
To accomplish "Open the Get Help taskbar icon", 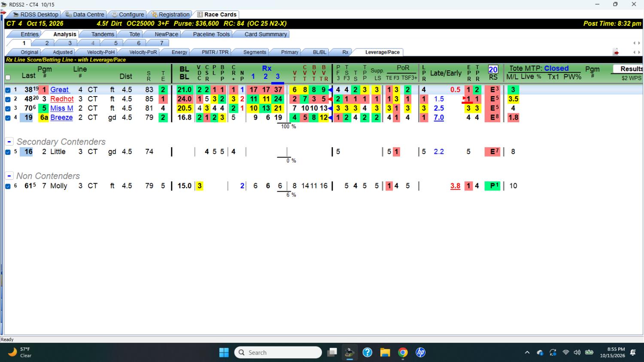I will (367, 353).
